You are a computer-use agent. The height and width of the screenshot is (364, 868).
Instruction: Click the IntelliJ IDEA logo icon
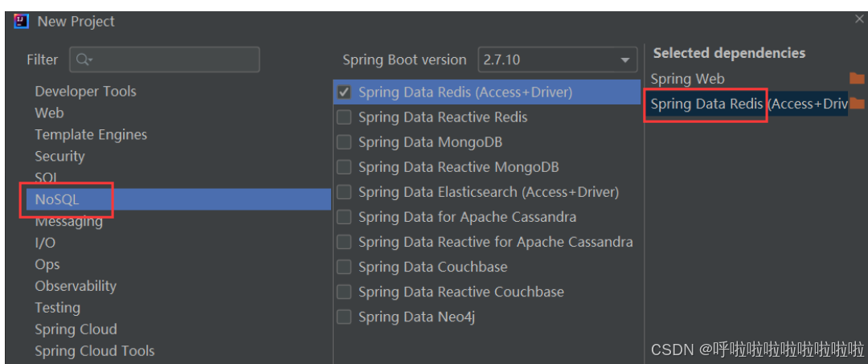(x=21, y=22)
